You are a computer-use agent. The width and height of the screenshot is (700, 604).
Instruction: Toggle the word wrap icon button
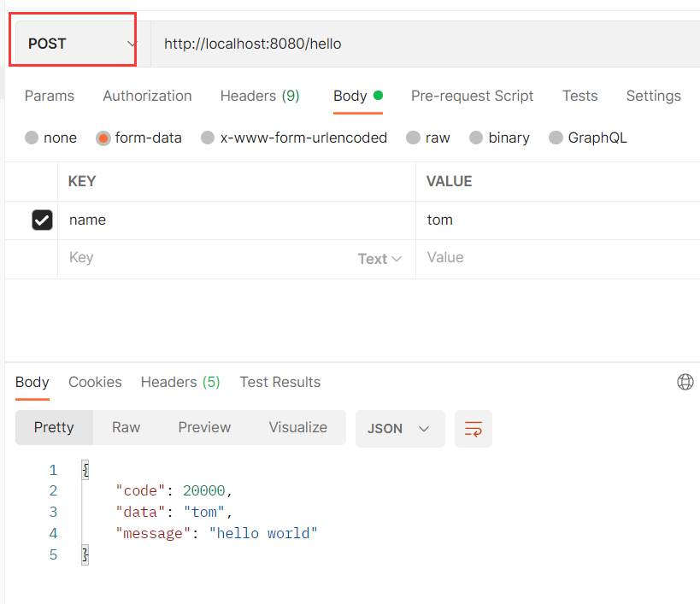(x=473, y=429)
